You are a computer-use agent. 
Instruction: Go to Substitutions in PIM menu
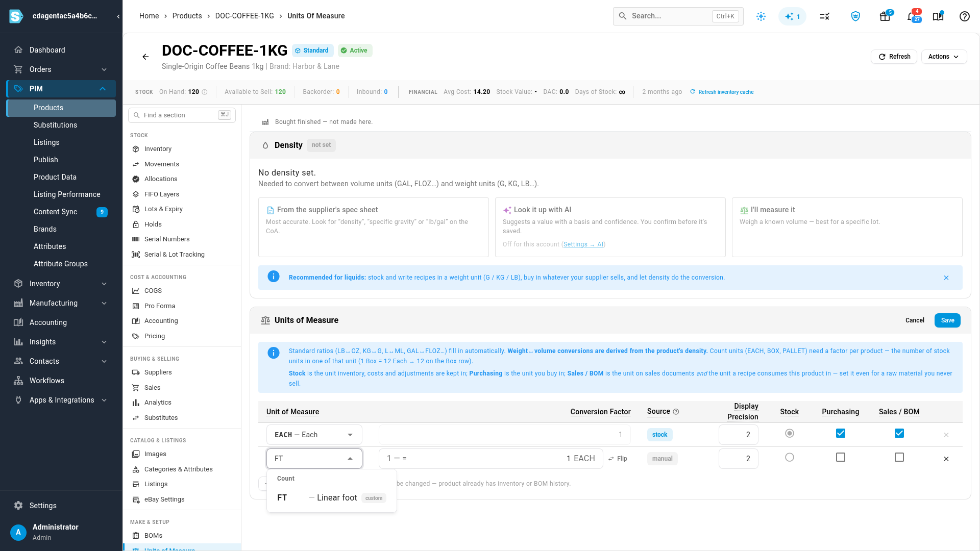point(55,125)
